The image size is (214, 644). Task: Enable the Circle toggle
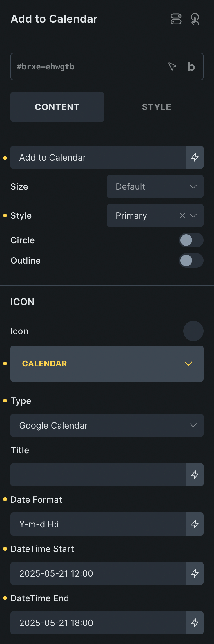pos(191,240)
